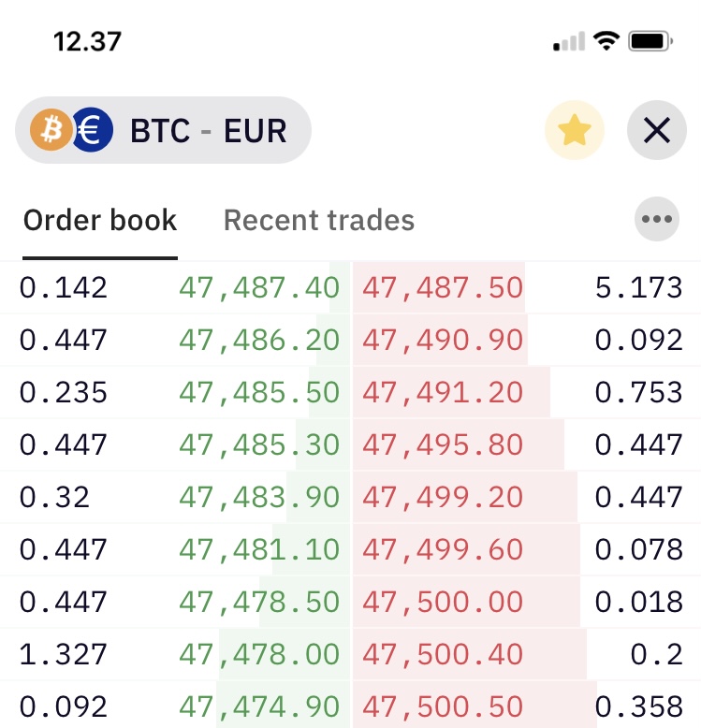The width and height of the screenshot is (701, 728).
Task: Tap the 1.327 bid amount
Action: (63, 654)
